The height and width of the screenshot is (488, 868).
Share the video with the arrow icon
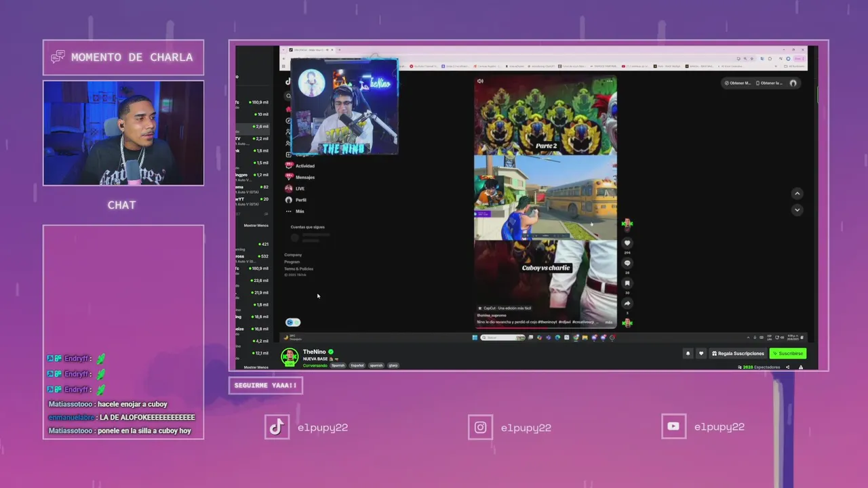627,303
